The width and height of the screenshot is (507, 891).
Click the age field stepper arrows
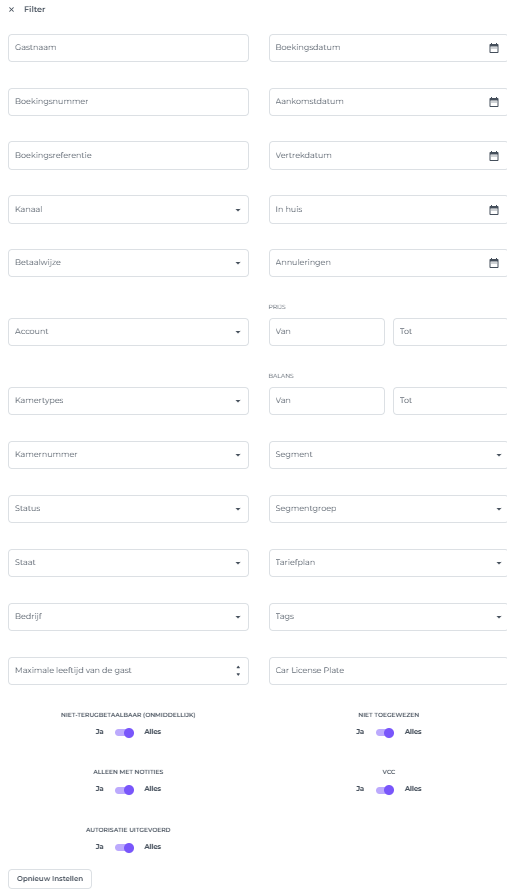[238, 671]
